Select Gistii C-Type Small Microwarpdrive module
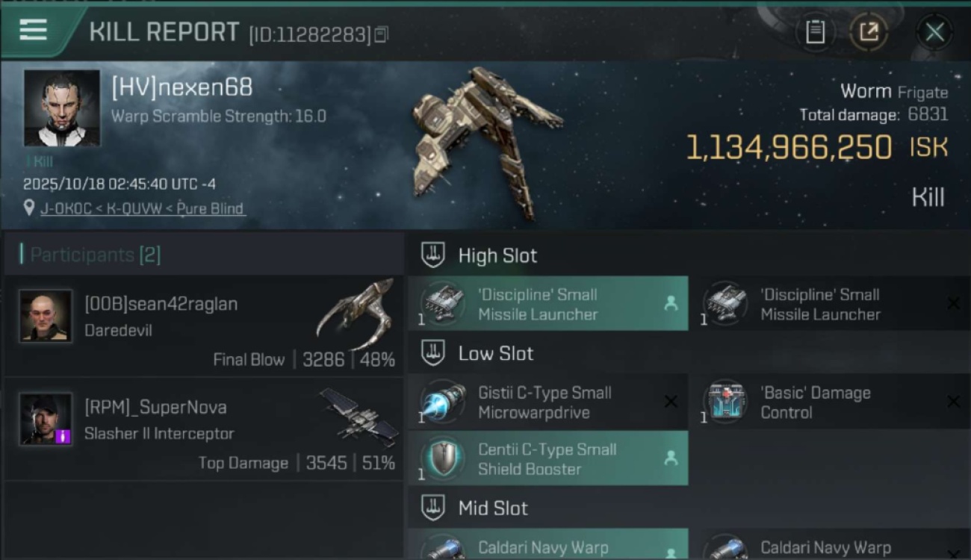The image size is (971, 560). [547, 402]
